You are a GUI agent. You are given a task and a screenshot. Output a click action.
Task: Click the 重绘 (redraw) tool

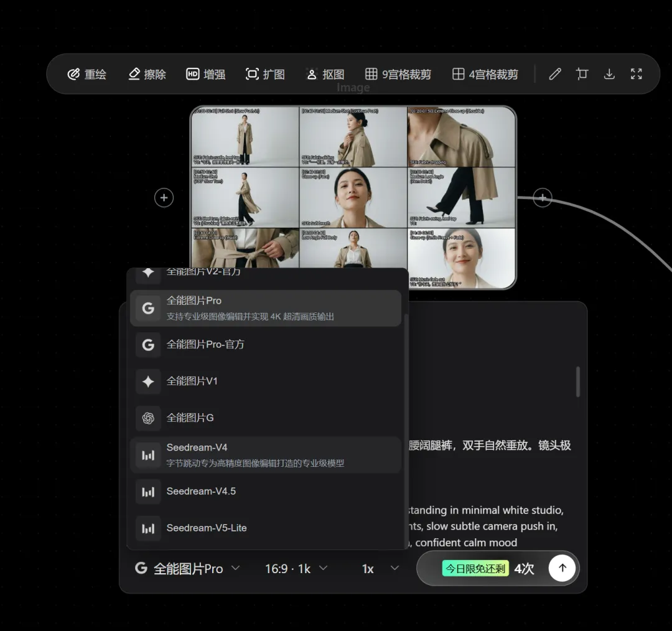pyautogui.click(x=87, y=74)
